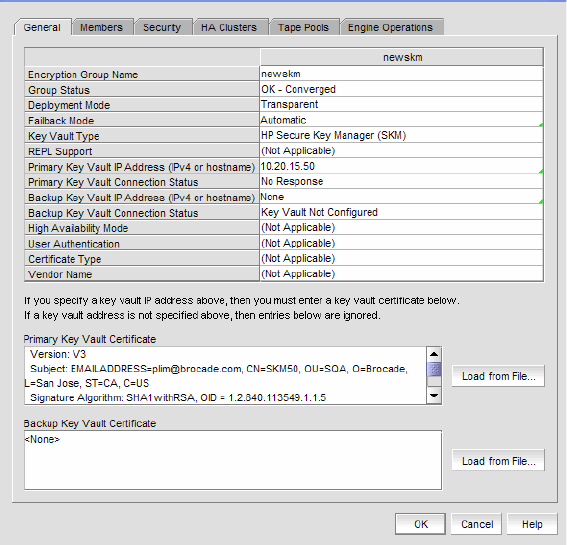567x545 pixels.
Task: Load primary key vault certificate from file
Action: (x=498, y=376)
